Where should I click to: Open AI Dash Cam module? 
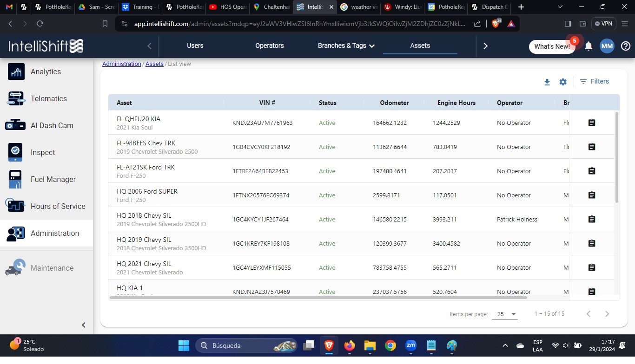click(52, 125)
